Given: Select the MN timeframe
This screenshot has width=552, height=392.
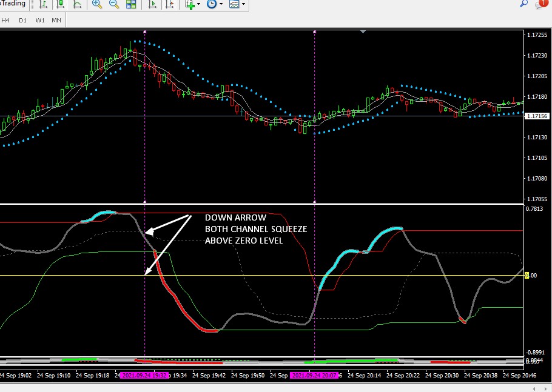Looking at the screenshot, I should coord(56,21).
